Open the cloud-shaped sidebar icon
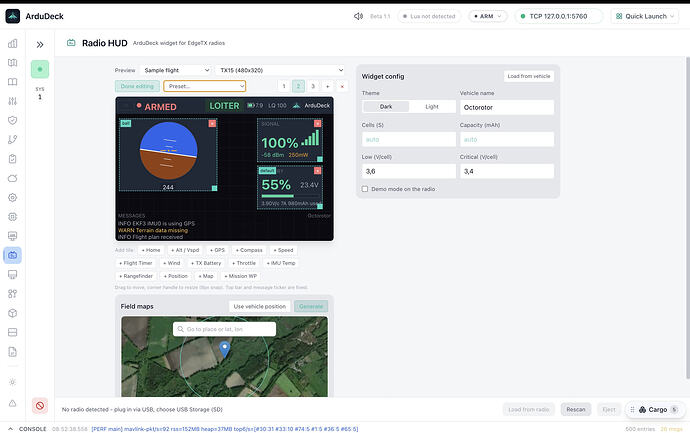 (x=13, y=178)
